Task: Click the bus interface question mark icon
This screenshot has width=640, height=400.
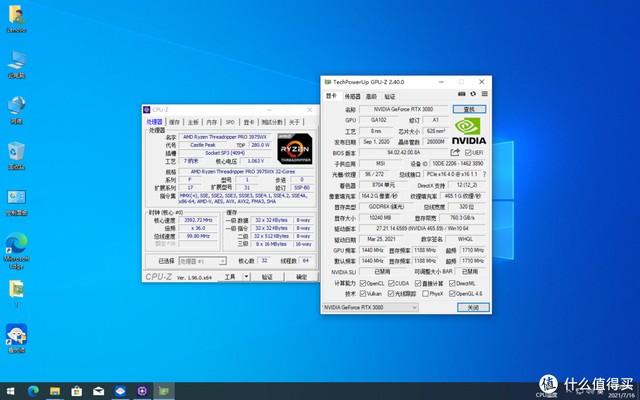Action: coord(484,174)
